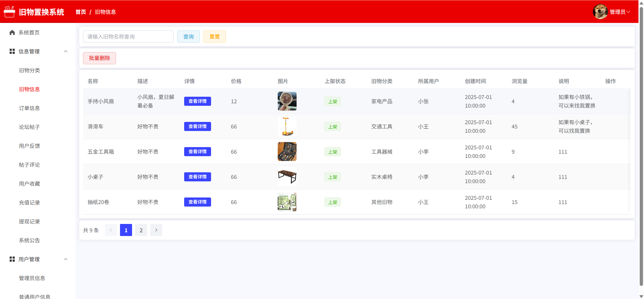This screenshot has height=299, width=644.
Task: Click the grid icon beside 用户管理
Action: [x=12, y=259]
